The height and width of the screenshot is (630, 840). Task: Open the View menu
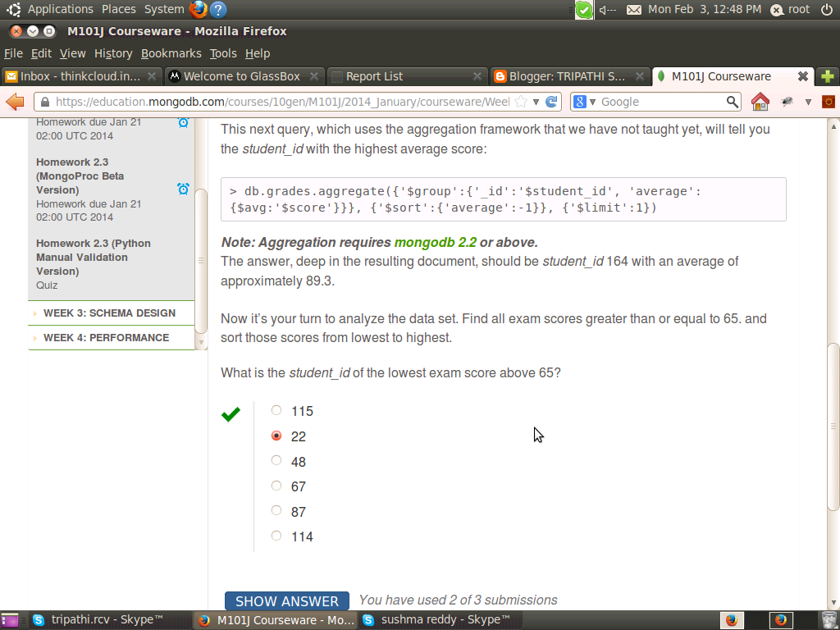click(72, 53)
